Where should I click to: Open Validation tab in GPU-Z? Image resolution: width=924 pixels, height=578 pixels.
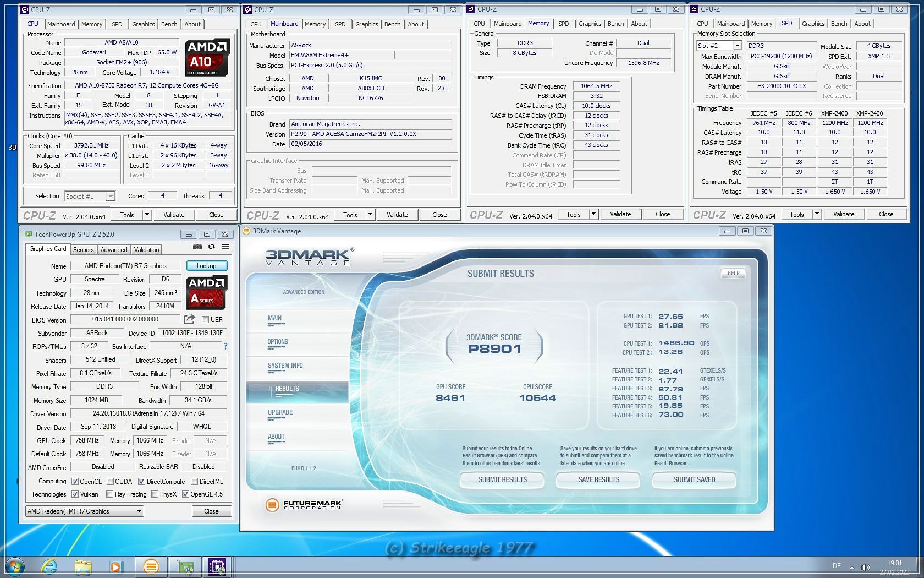[147, 250]
